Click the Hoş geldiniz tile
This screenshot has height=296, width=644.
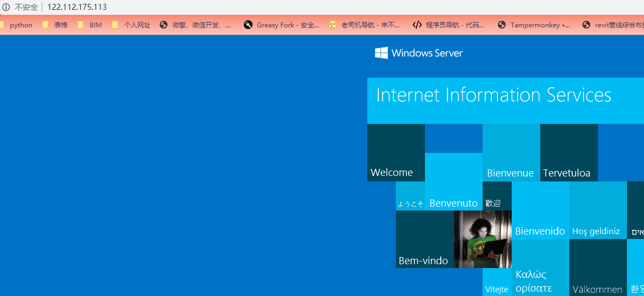point(598,210)
